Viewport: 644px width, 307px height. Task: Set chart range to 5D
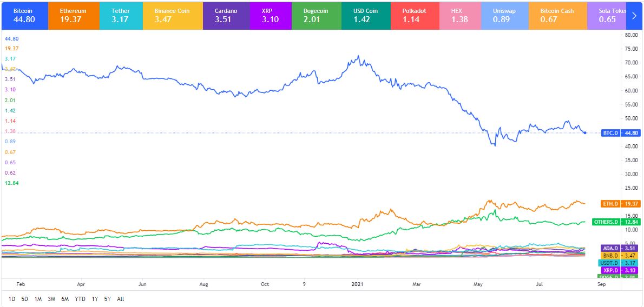[x=25, y=299]
